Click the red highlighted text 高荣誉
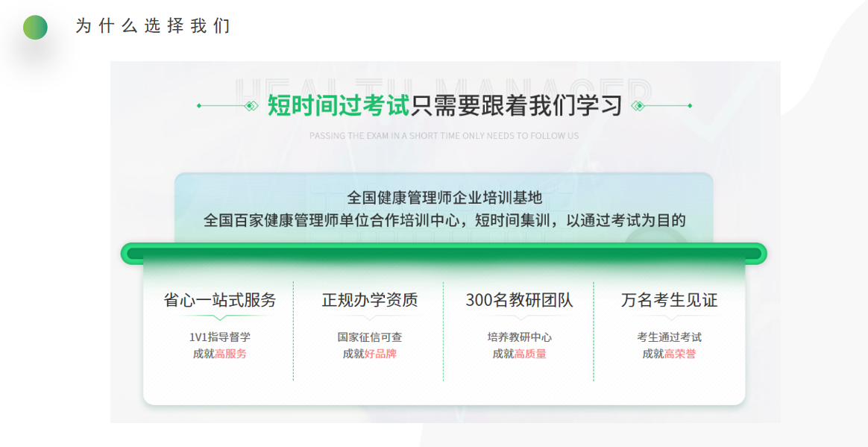This screenshot has height=447, width=868. 680,354
